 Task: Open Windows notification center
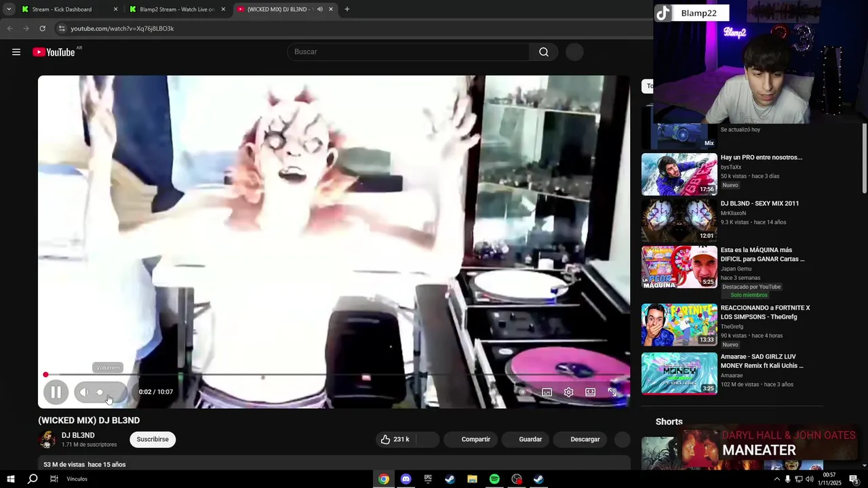(x=854, y=479)
